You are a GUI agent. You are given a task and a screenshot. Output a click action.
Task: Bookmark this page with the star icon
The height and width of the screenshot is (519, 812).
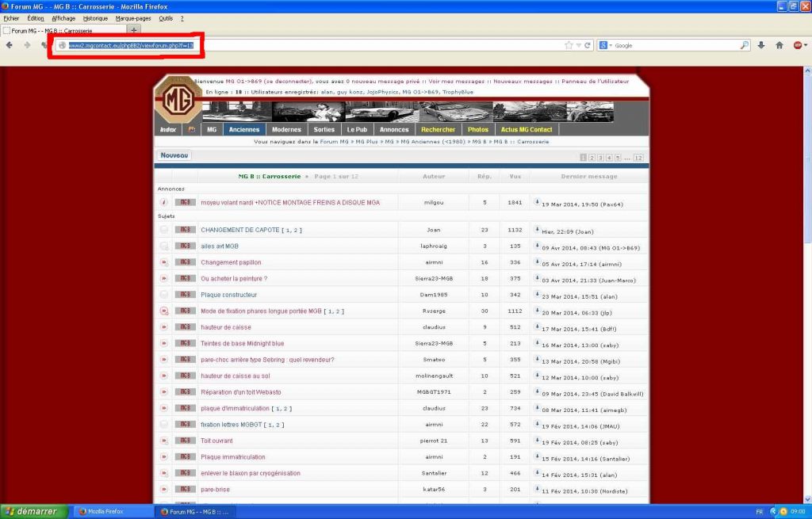coord(569,45)
